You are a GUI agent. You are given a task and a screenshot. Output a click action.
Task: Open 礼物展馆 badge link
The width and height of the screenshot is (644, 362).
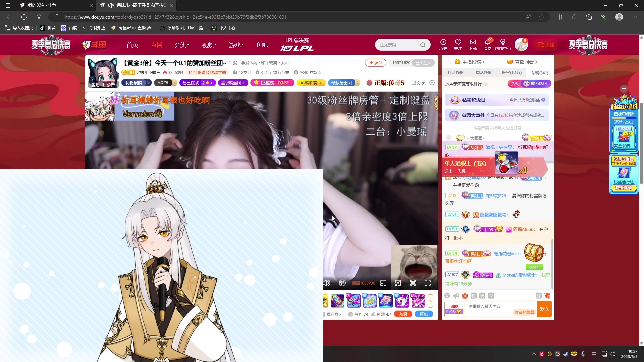137,83
